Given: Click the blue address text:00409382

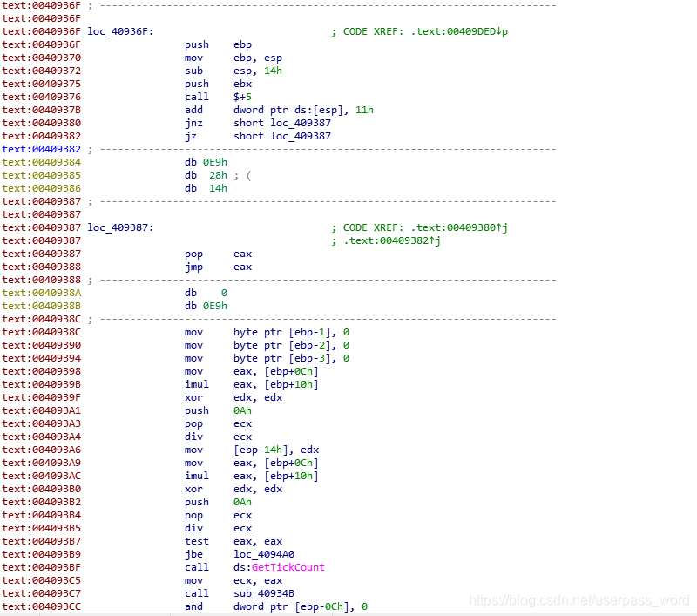Looking at the screenshot, I should (x=41, y=149).
